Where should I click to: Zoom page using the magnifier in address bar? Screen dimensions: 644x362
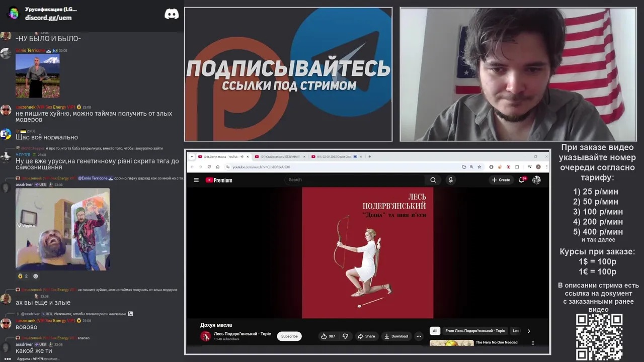tap(471, 167)
